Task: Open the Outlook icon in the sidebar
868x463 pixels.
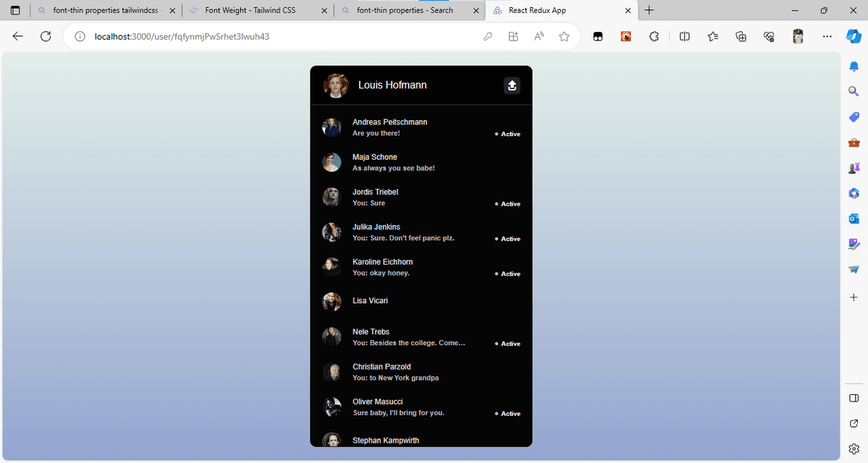Action: pos(854,218)
